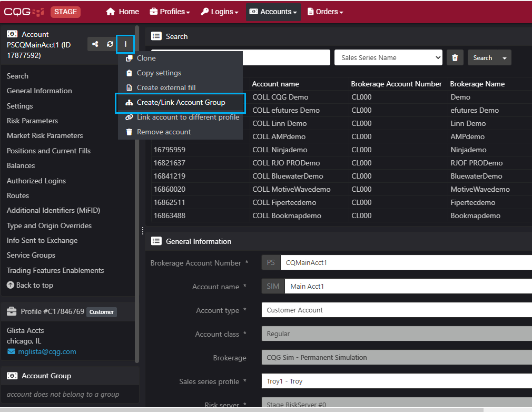Click the Profile #C17846769 header
The image size is (532, 412).
52,311
